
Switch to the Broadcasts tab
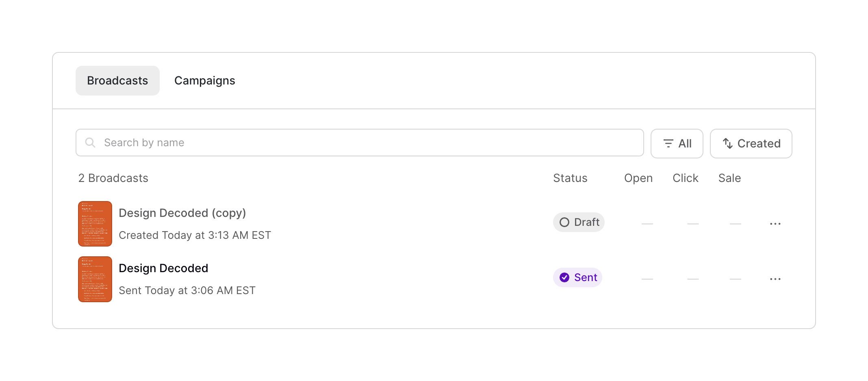[x=117, y=80]
